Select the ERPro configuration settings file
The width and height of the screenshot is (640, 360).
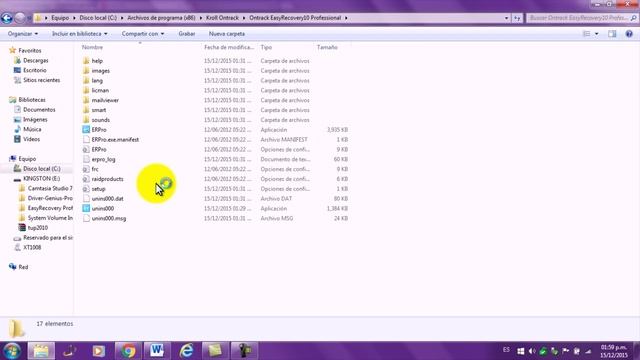click(x=99, y=149)
